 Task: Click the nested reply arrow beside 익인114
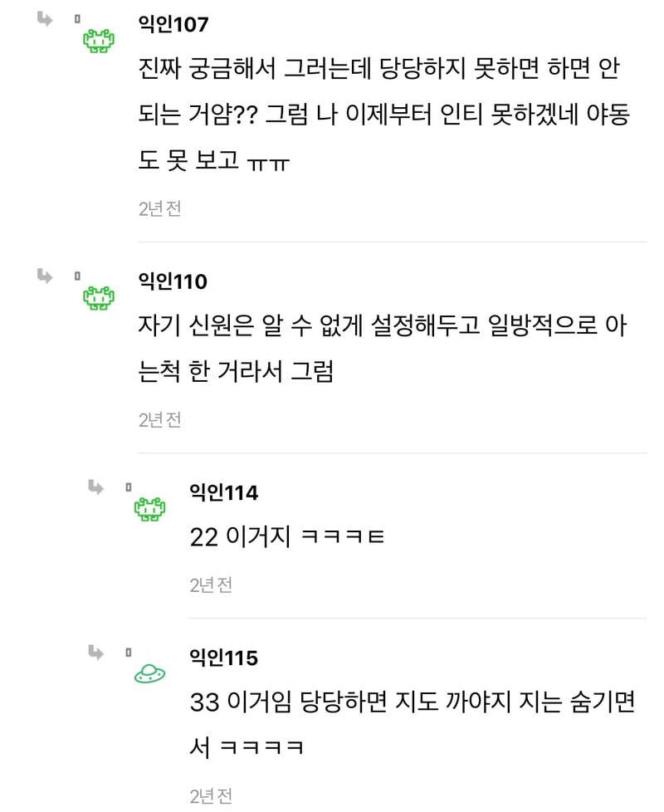tap(96, 487)
